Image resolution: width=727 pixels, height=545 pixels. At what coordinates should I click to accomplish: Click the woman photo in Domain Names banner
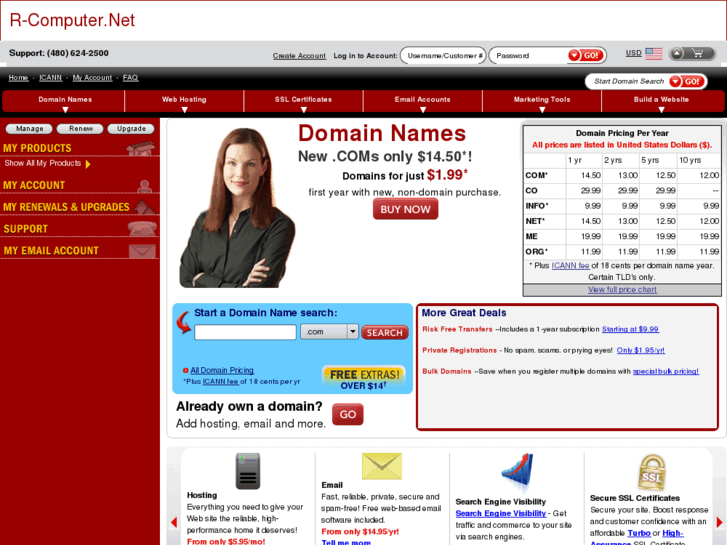(x=237, y=207)
